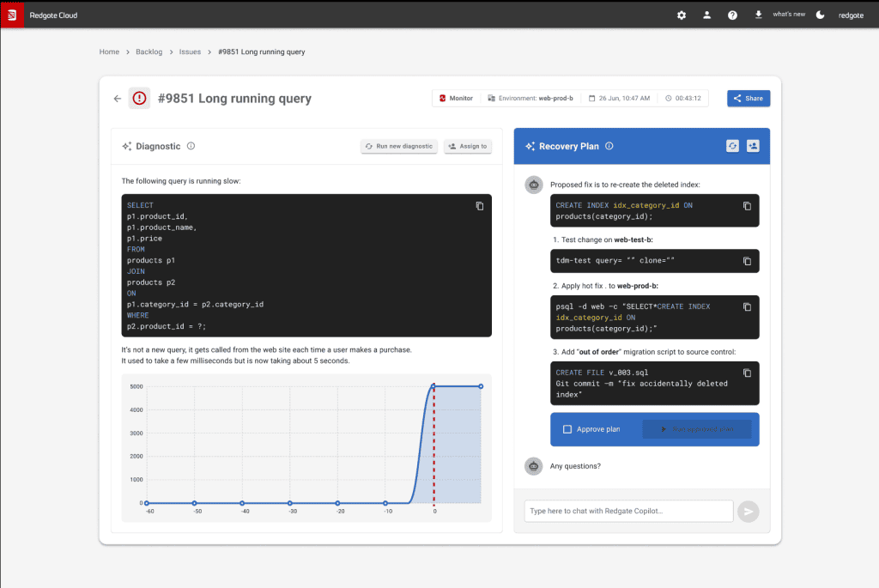
Task: Run a new diagnostic
Action: coord(398,146)
